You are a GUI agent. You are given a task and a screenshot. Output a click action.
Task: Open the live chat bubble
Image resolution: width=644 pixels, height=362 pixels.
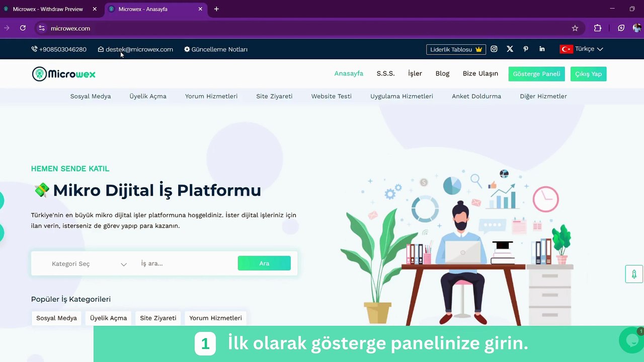(x=631, y=340)
